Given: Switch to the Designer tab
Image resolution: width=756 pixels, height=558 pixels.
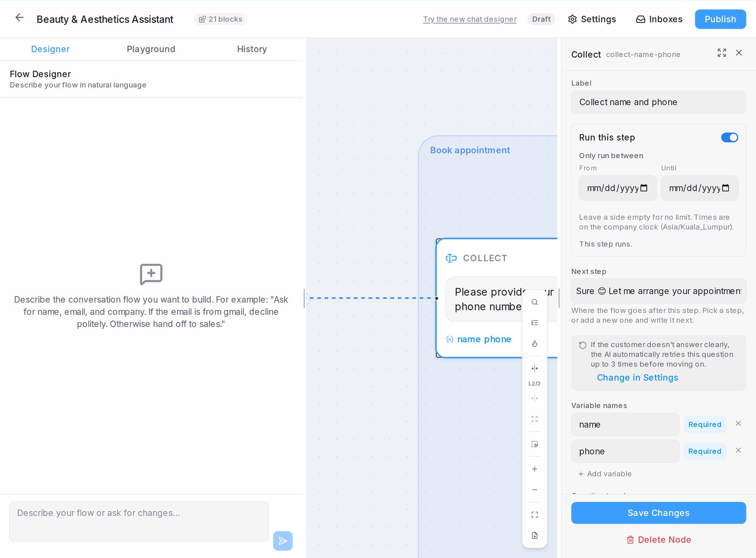Looking at the screenshot, I should coord(51,49).
